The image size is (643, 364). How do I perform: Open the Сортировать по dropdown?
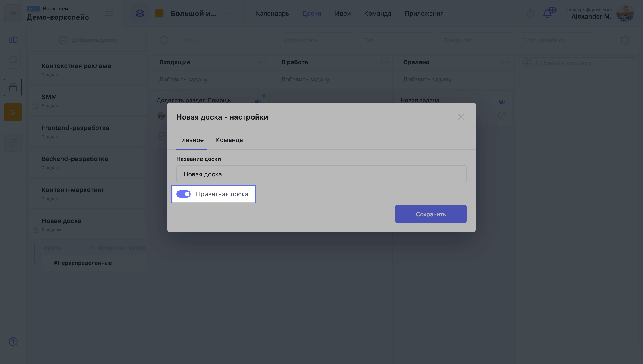(x=556, y=40)
